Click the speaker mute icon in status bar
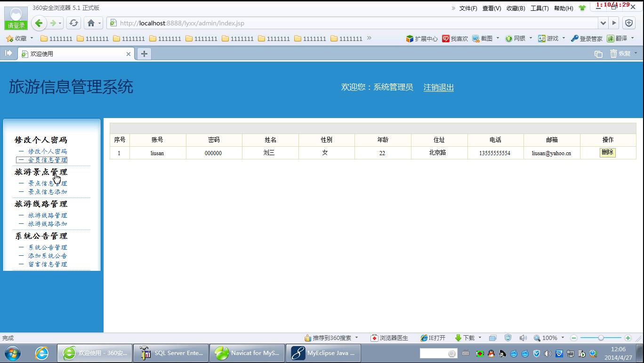The height and width of the screenshot is (363, 644). coord(523,338)
